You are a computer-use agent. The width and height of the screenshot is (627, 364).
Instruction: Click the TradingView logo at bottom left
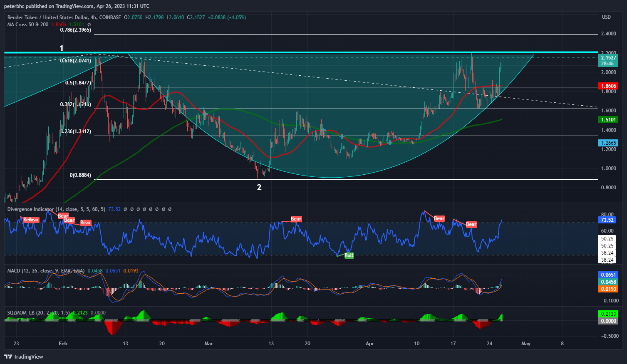pyautogui.click(x=24, y=357)
